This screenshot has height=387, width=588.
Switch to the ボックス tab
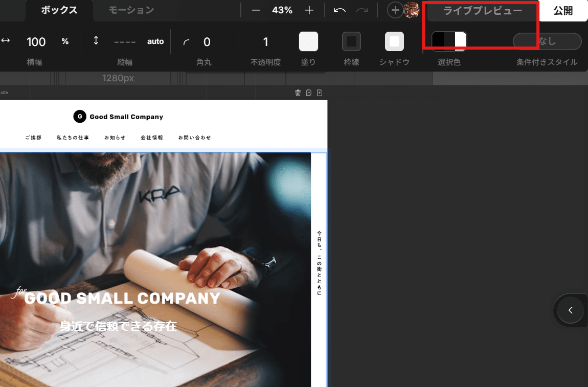(x=59, y=10)
